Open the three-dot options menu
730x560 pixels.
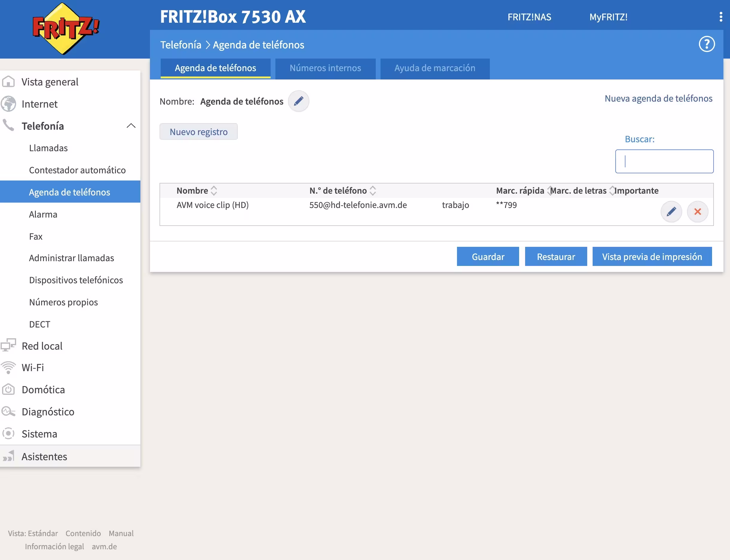pyautogui.click(x=721, y=17)
